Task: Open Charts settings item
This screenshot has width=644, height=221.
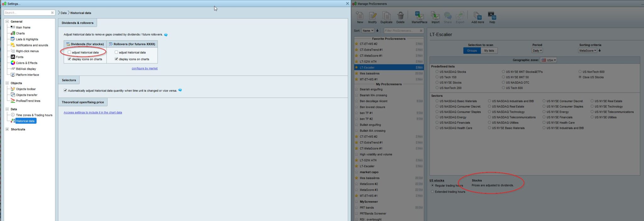Action: (x=20, y=33)
